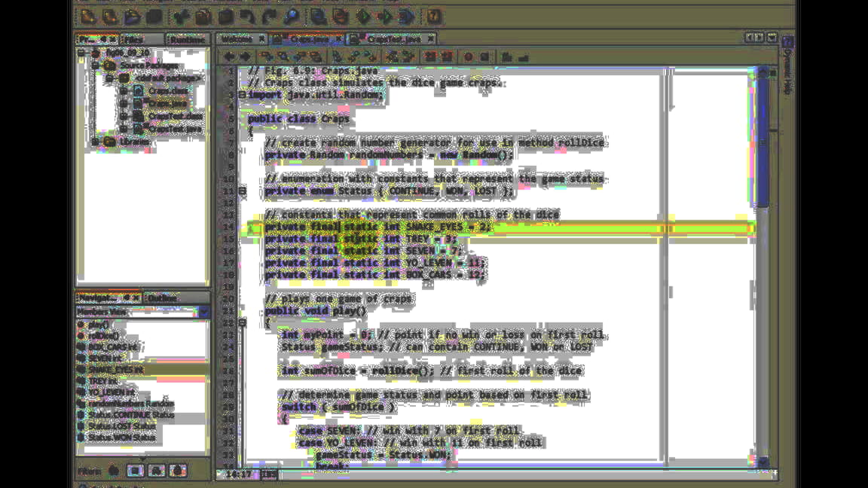Image resolution: width=868 pixels, height=488 pixels.
Task: Switch to the Runtime tab
Action: [187, 39]
